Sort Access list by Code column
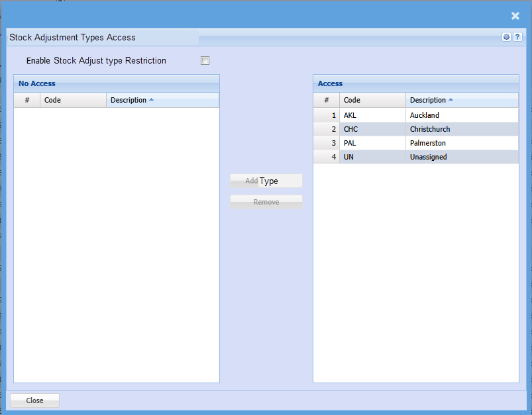532x415 pixels. coord(372,100)
